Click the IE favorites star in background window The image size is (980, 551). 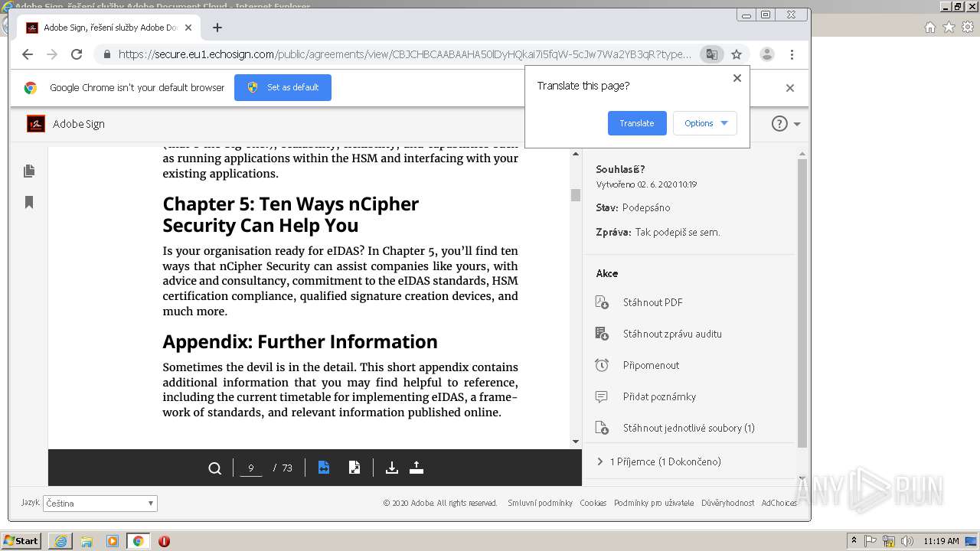(949, 28)
